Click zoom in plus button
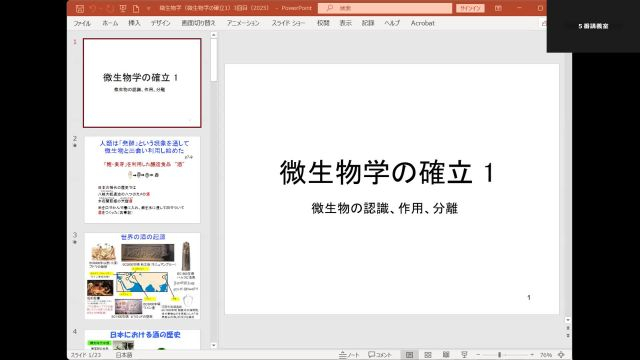640x360 pixels. pyautogui.click(x=532, y=355)
